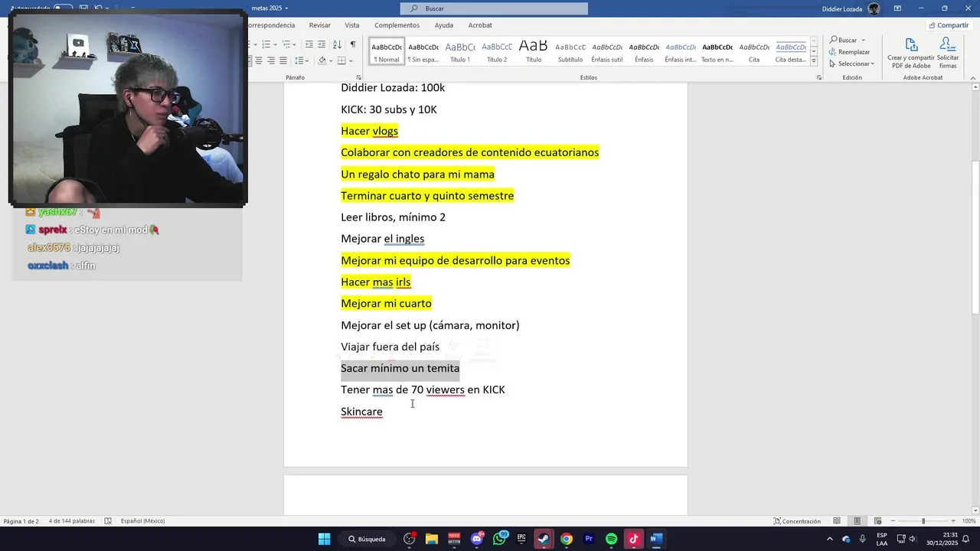Expand the styles gallery with the More arrow
Image resolution: width=980 pixels, height=551 pixels.
pyautogui.click(x=813, y=62)
